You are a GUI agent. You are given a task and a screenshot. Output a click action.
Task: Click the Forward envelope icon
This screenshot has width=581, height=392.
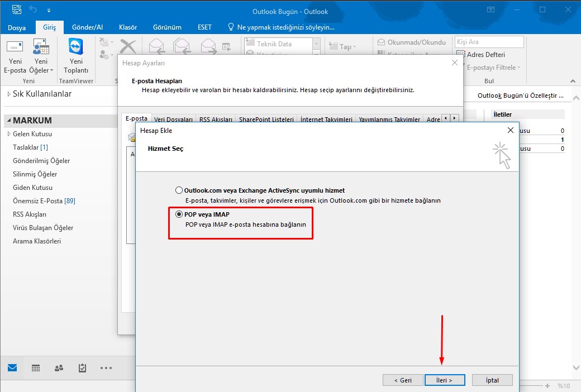pos(208,47)
